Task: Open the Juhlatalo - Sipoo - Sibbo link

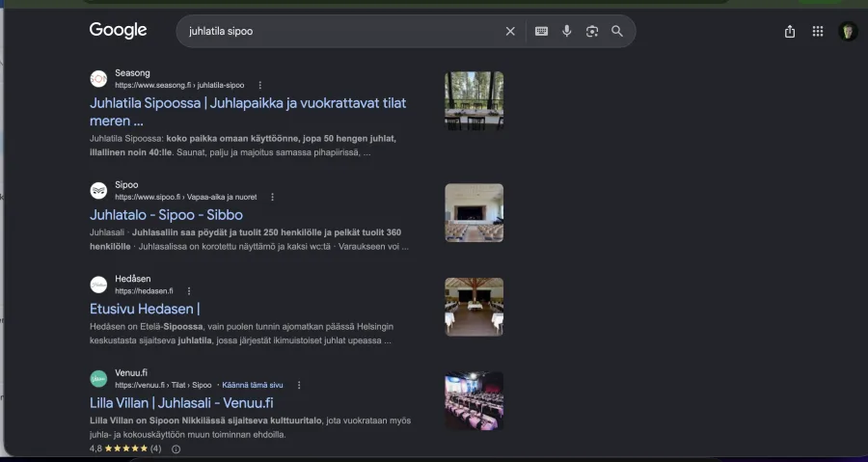Action: (166, 215)
